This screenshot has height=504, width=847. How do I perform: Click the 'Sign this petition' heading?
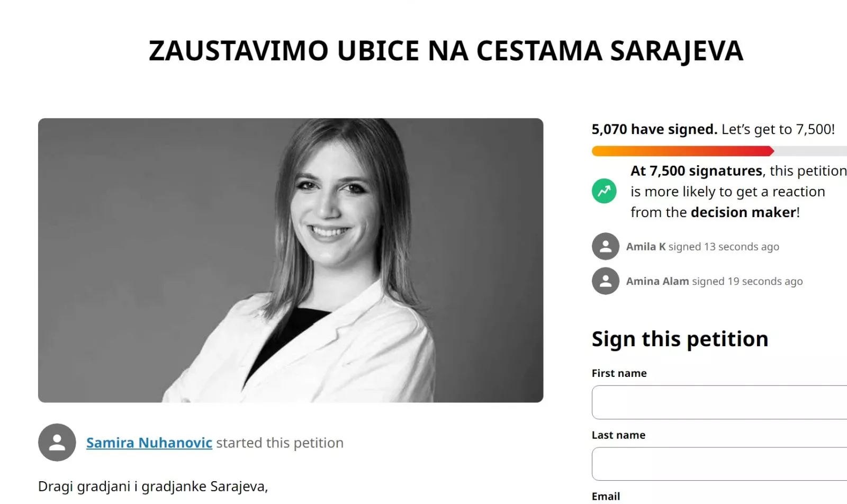click(680, 339)
